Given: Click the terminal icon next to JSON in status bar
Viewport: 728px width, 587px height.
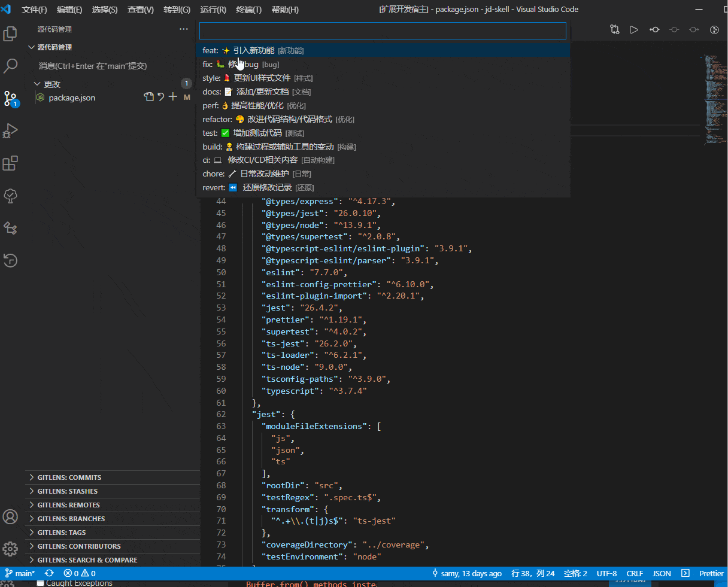Looking at the screenshot, I should (685, 573).
